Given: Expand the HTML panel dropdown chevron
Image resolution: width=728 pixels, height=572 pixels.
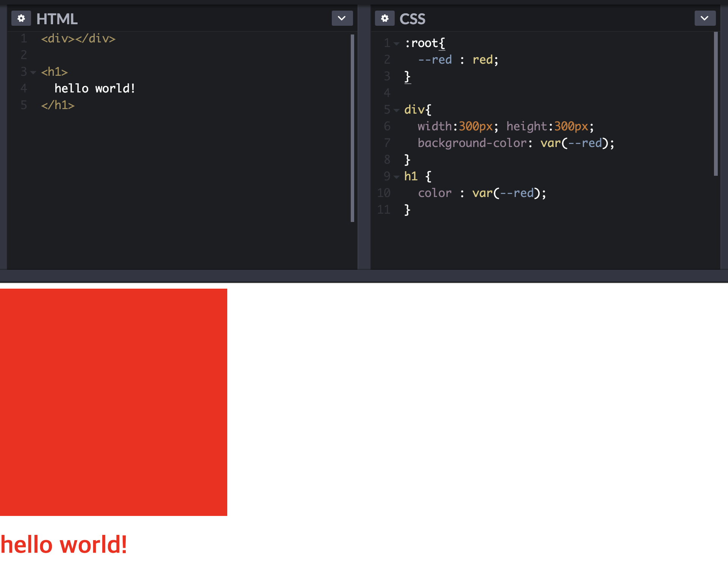Looking at the screenshot, I should pos(342,18).
